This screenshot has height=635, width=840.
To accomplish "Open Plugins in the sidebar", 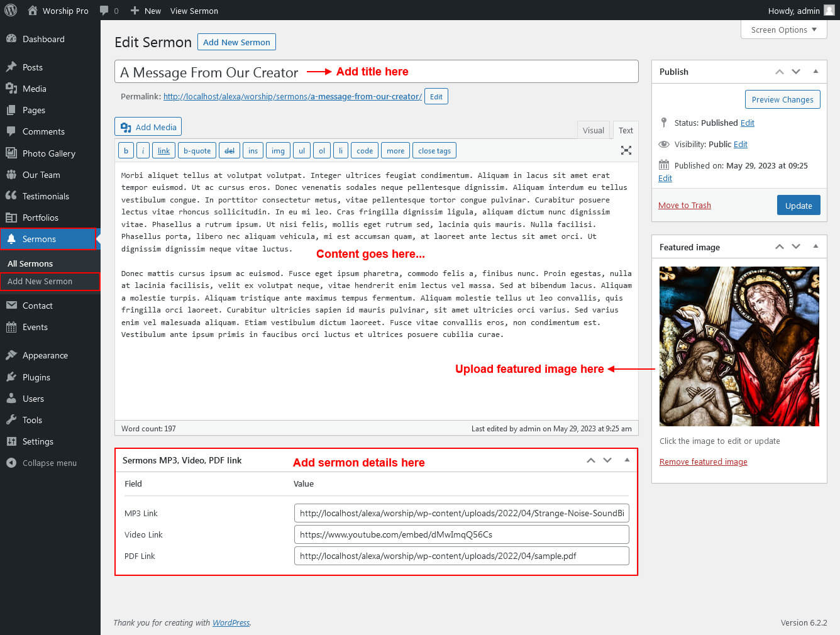I will coord(36,377).
